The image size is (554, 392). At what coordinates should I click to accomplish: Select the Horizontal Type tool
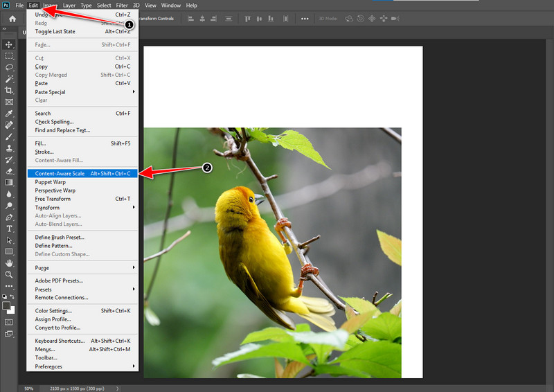click(x=9, y=229)
